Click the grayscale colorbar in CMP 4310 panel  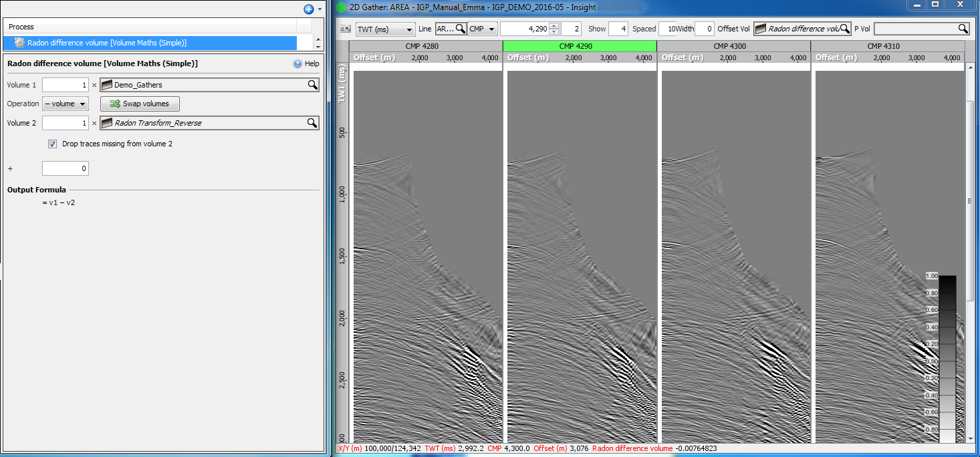point(947,359)
